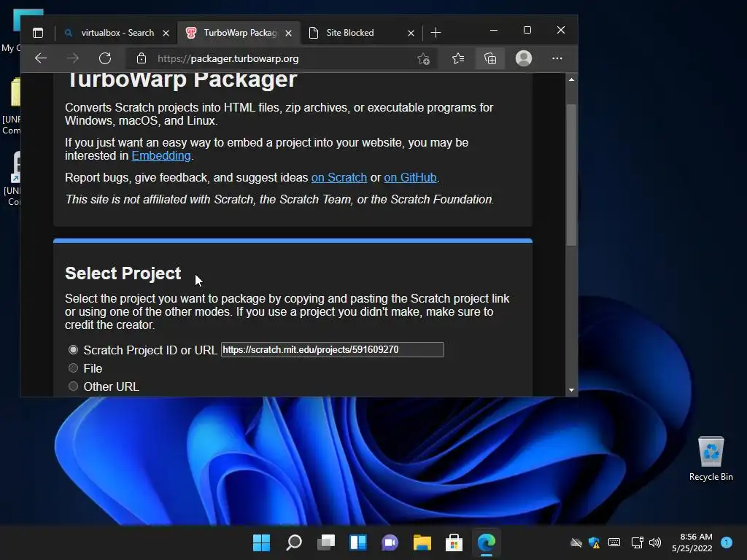Open Edge settings and more menu
Image resolution: width=747 pixels, height=560 pixels.
[x=557, y=58]
